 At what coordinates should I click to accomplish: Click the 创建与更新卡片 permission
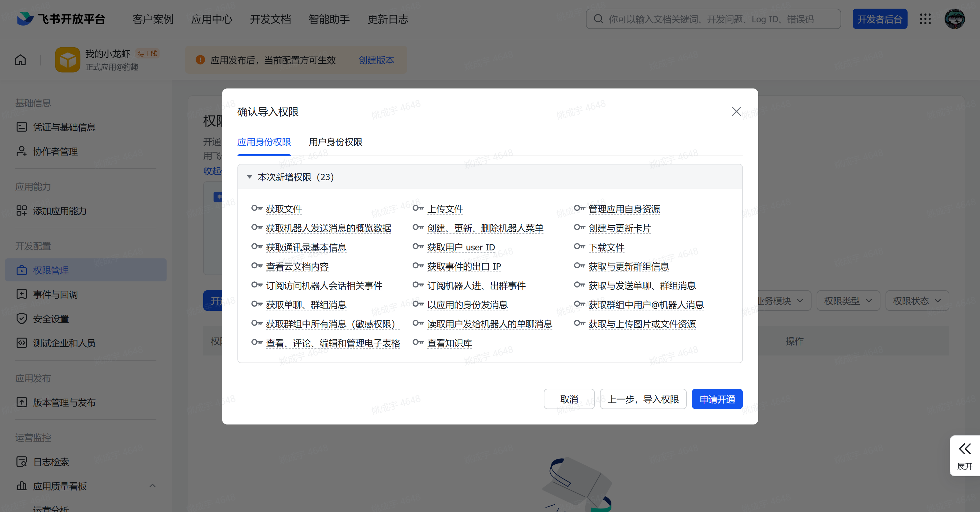(x=620, y=228)
